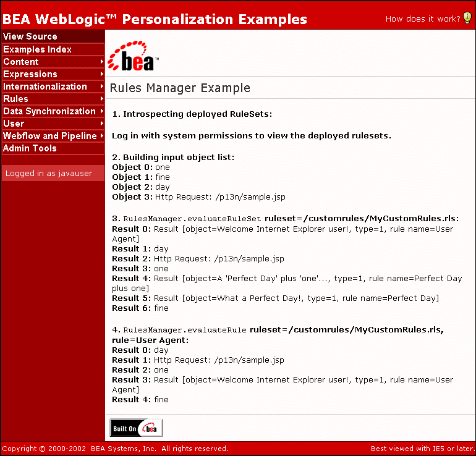Expand the Expressions submenu arrow
Screen dimensions: 476x456
click(102, 74)
